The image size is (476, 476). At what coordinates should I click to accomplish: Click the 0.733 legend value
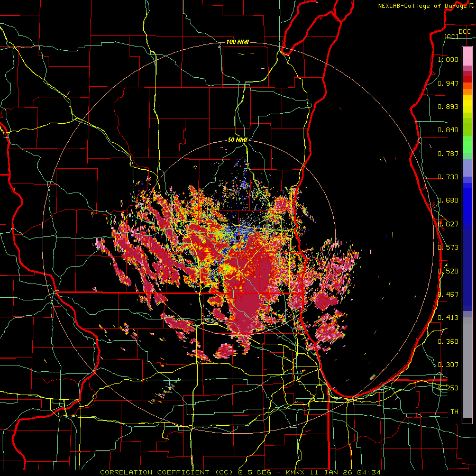point(448,177)
